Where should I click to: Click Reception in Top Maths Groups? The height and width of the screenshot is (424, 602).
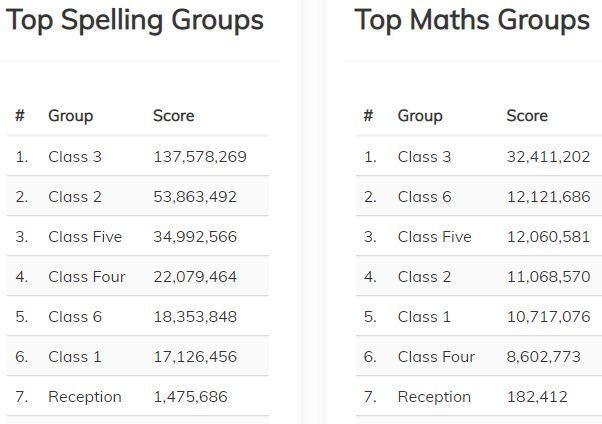pos(434,397)
